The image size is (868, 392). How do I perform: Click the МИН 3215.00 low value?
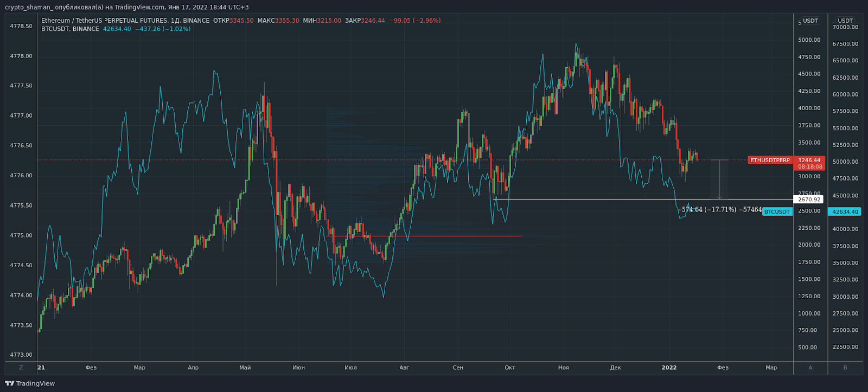pyautogui.click(x=322, y=21)
